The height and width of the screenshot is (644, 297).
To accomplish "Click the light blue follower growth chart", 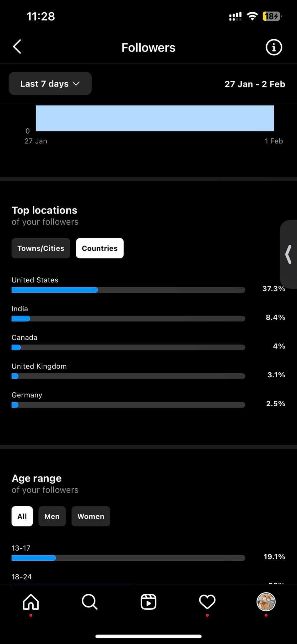I will tap(155, 118).
